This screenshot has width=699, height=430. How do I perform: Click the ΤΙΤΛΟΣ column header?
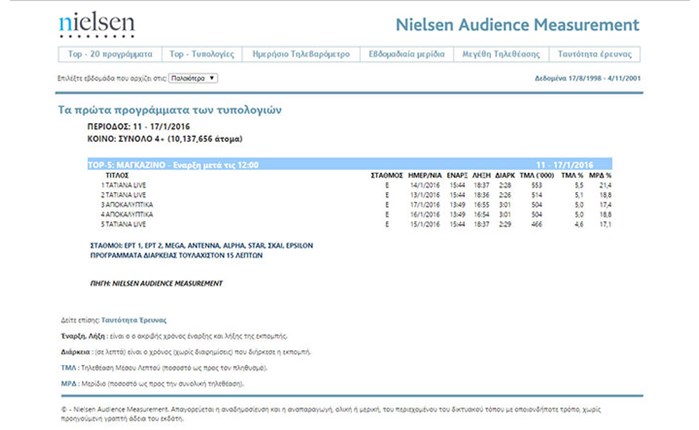point(117,176)
